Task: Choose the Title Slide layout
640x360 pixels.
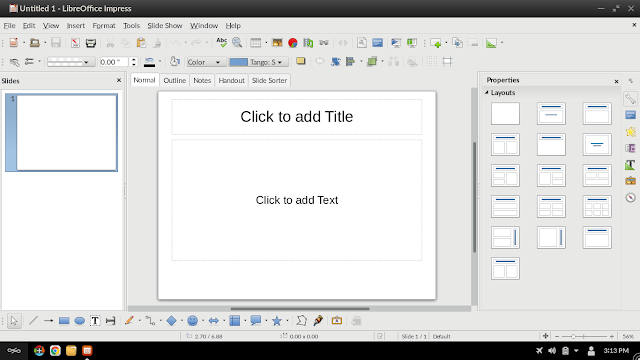Action: click(x=551, y=113)
